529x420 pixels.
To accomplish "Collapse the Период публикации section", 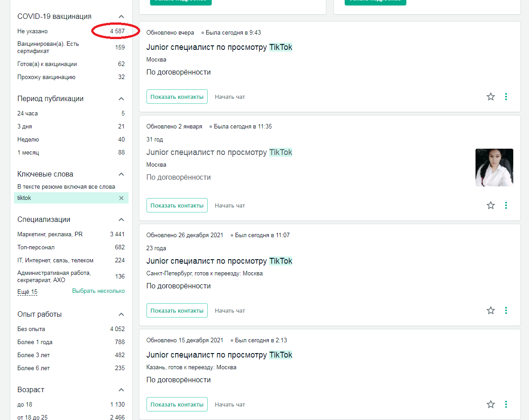I will click(x=121, y=99).
